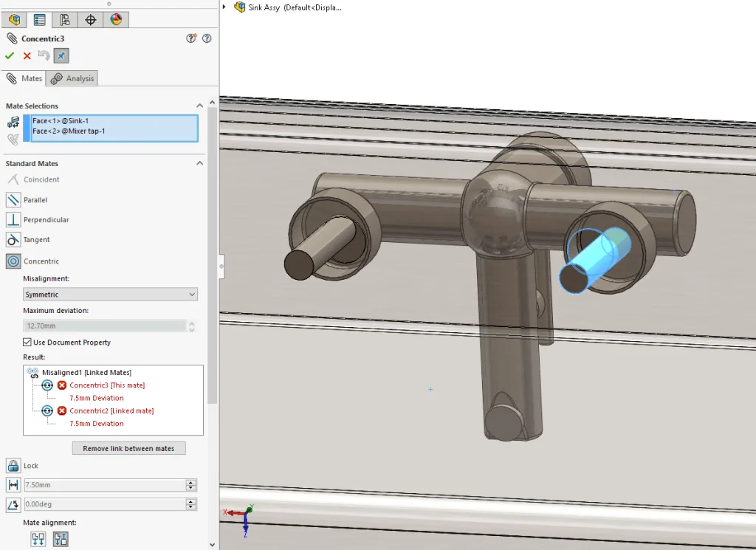Image resolution: width=756 pixels, height=550 pixels.
Task: Switch to the Mates tab
Action: pyautogui.click(x=24, y=78)
